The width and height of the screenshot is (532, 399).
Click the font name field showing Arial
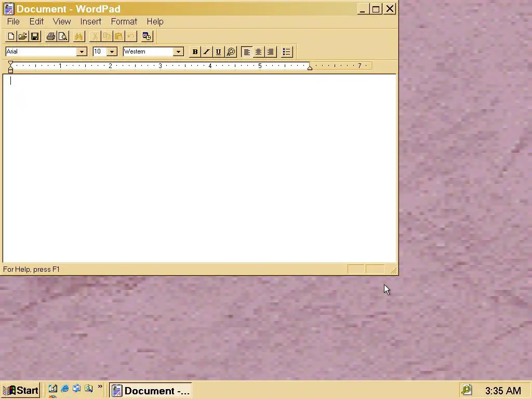(41, 51)
